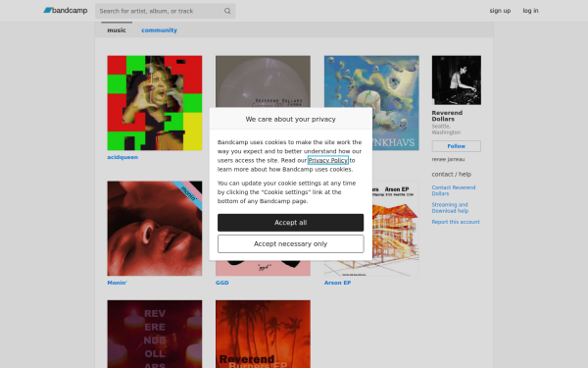Open the Privacy Policy link in dialog
This screenshot has height=368, width=588.
(327, 160)
